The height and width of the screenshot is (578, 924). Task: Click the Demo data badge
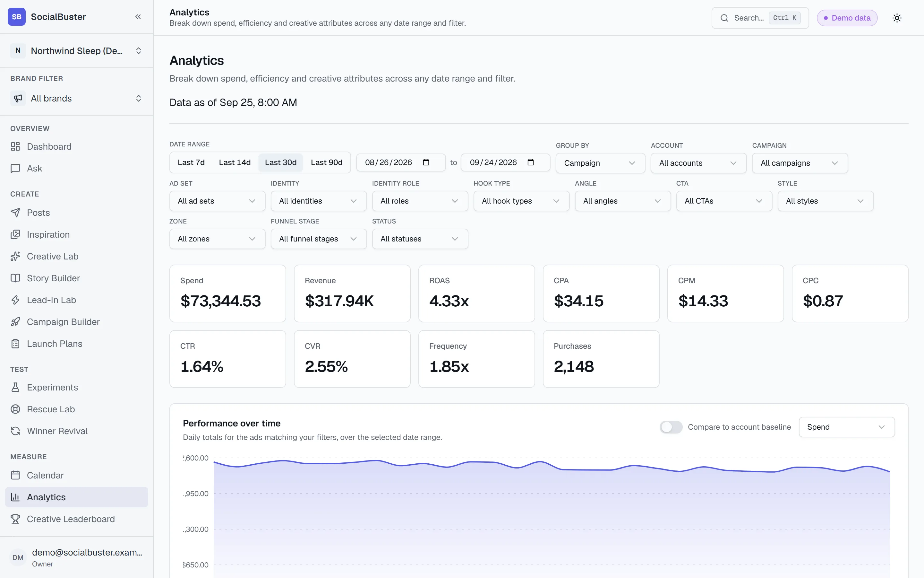(847, 18)
